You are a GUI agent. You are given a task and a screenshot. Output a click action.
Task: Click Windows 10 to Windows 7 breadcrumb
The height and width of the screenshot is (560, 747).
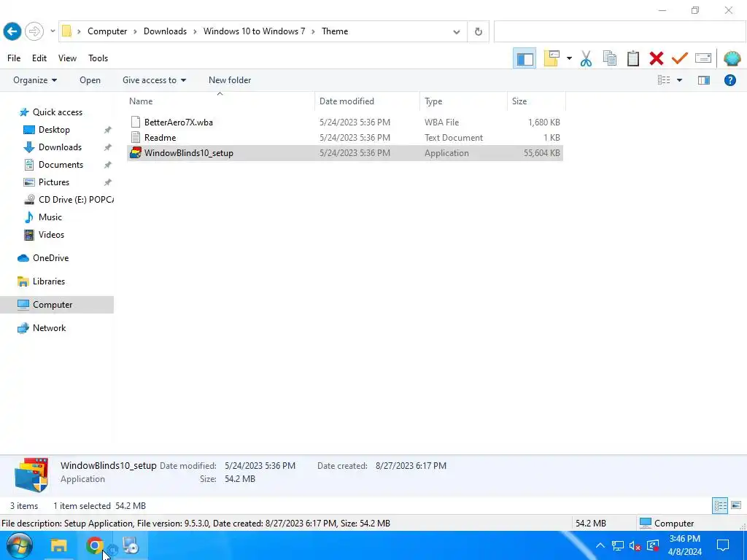tap(254, 31)
